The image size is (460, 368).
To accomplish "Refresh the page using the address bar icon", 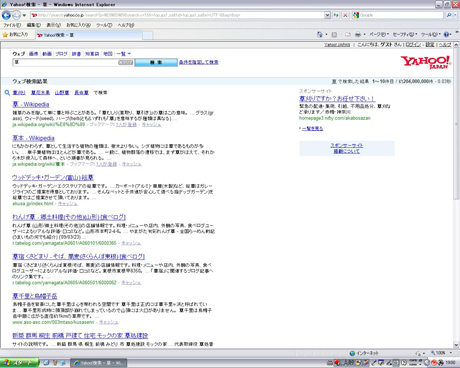I will [x=336, y=15].
